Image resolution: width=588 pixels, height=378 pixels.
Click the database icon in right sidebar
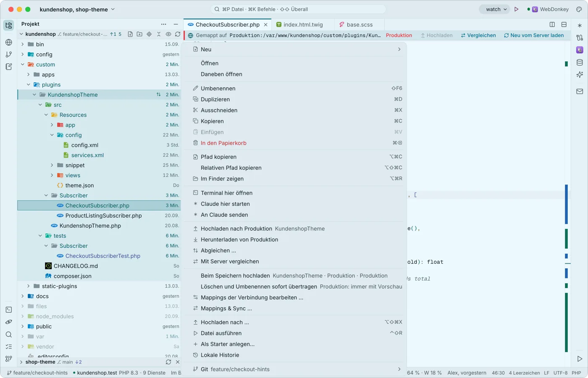click(580, 63)
